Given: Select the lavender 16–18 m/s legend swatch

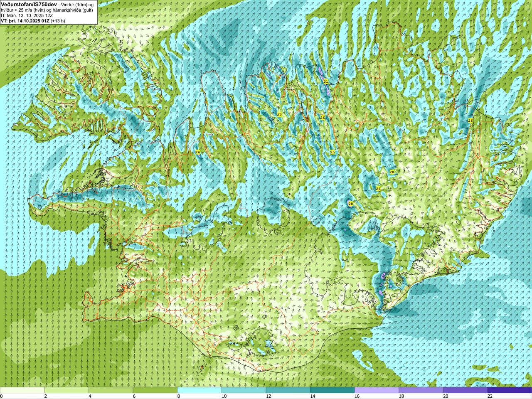Looking at the screenshot, I should (377, 390).
